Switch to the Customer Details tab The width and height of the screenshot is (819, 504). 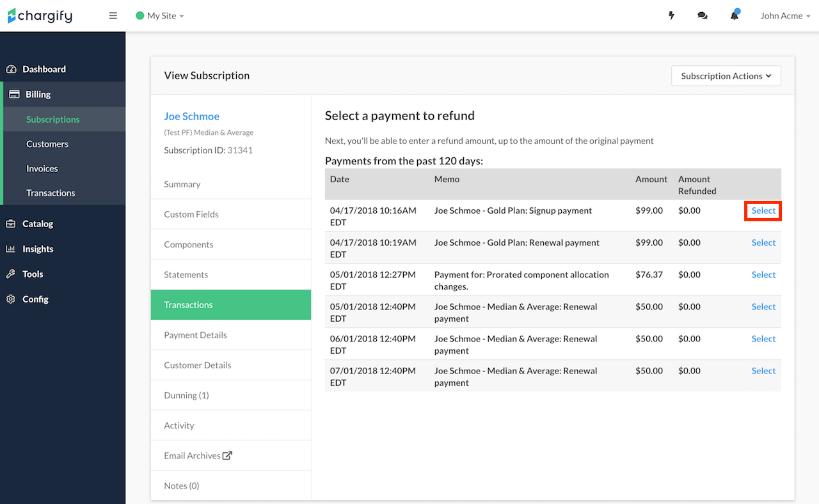coord(231,365)
